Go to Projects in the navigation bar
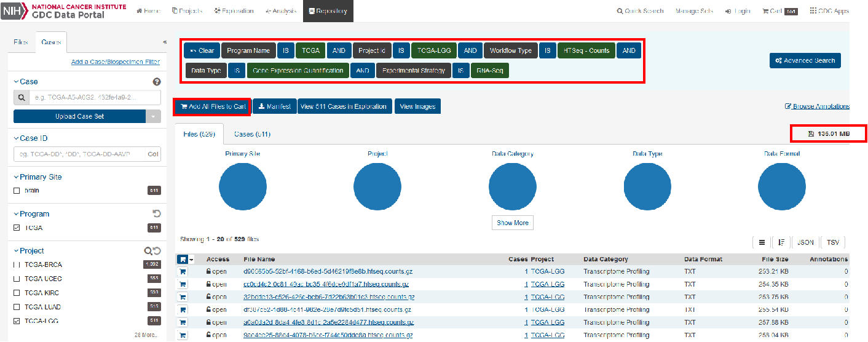The image size is (868, 342). pos(186,11)
